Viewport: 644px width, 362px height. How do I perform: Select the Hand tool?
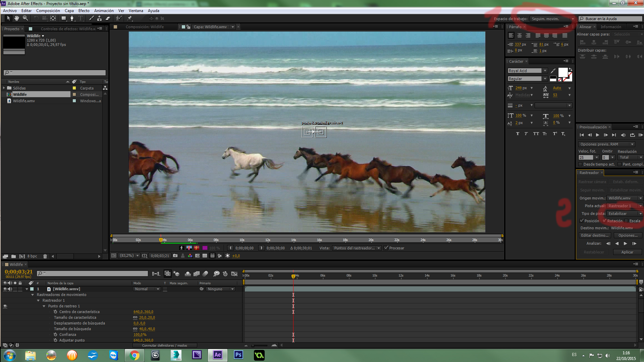tap(17, 18)
